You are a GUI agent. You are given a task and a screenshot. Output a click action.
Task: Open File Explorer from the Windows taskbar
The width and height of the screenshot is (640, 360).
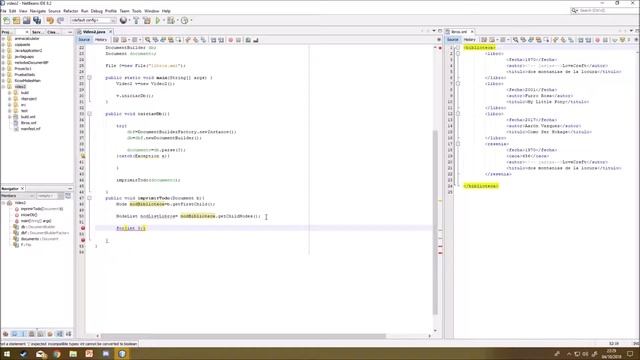[73, 354]
